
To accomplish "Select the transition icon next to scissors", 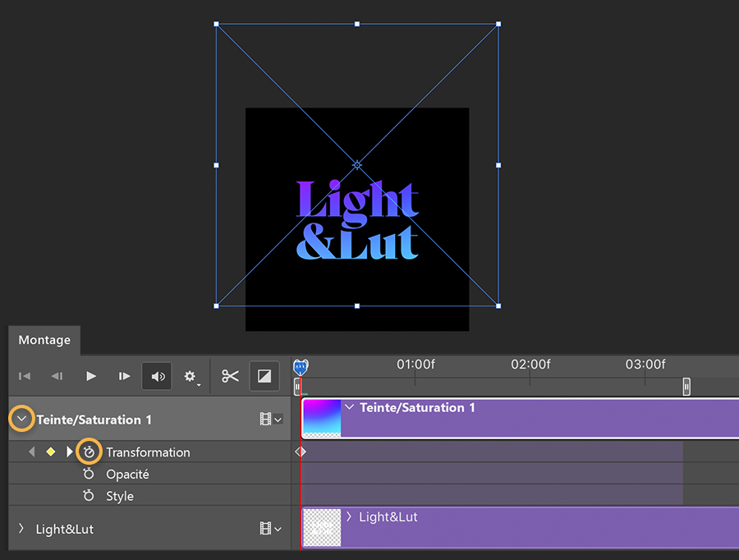I will (x=264, y=376).
